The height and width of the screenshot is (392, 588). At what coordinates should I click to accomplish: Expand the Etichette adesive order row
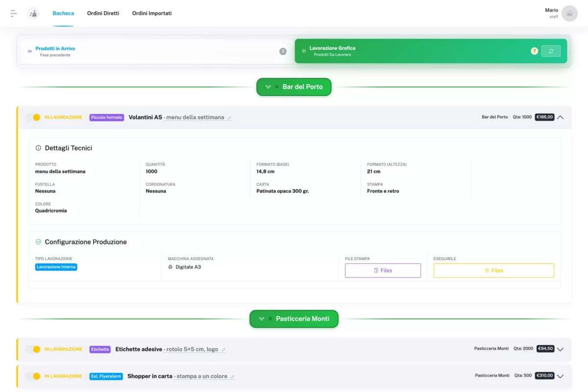(x=561, y=349)
